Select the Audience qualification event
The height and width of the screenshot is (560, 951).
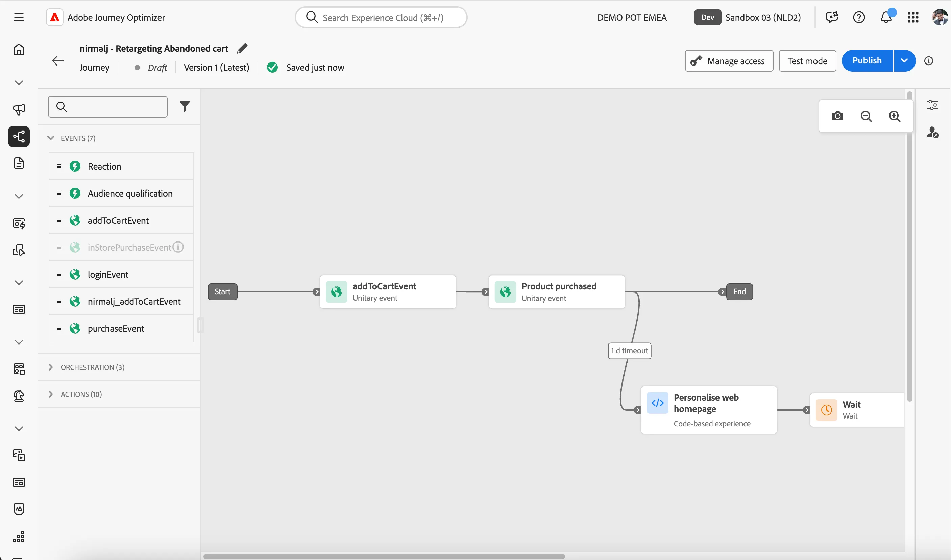121,193
